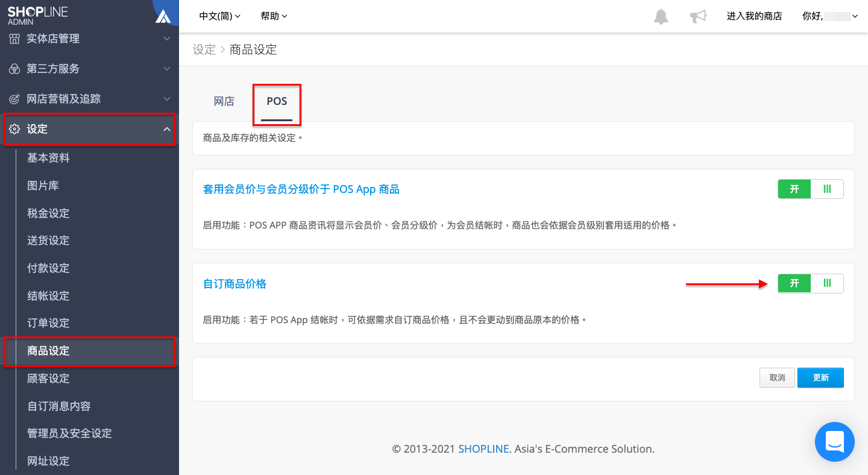Open the notification bell icon
Screen dimensions: 868x475
[661, 17]
